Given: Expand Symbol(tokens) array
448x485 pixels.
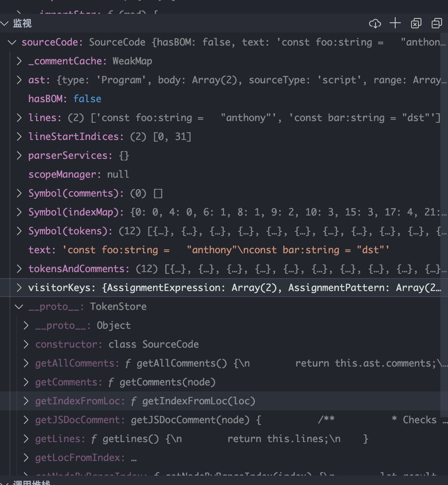Looking at the screenshot, I should point(19,231).
